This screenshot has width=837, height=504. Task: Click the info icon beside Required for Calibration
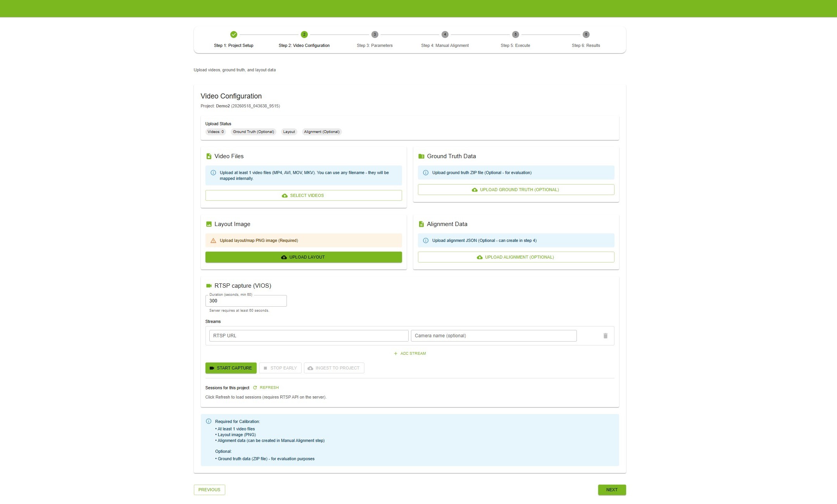pos(209,421)
